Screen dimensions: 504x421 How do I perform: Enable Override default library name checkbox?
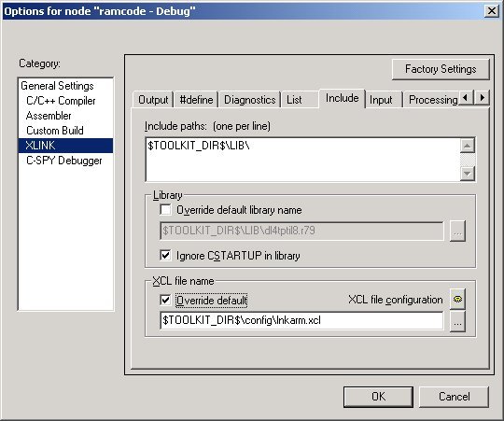[165, 210]
